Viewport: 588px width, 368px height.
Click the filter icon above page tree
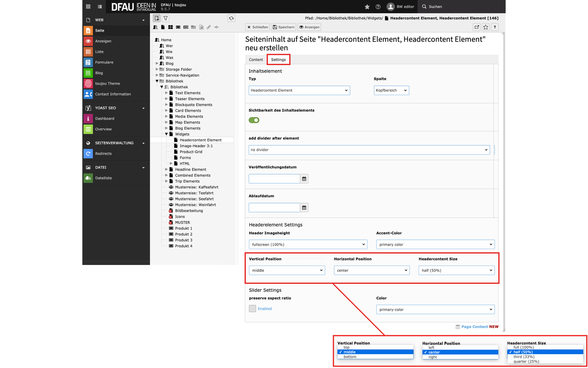[x=165, y=18]
